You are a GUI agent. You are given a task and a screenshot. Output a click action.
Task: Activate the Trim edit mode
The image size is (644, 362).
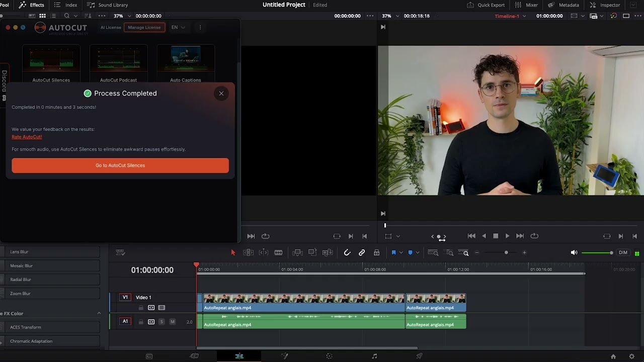[249, 252]
